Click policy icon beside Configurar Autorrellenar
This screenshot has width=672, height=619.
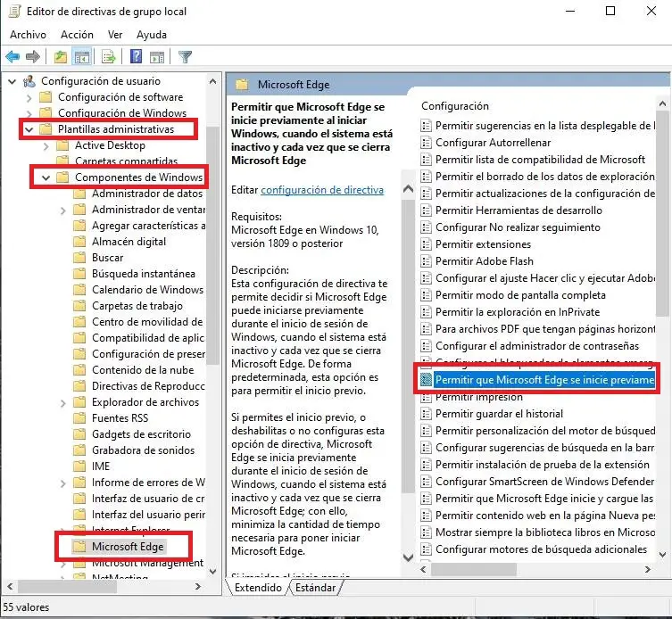click(x=426, y=143)
